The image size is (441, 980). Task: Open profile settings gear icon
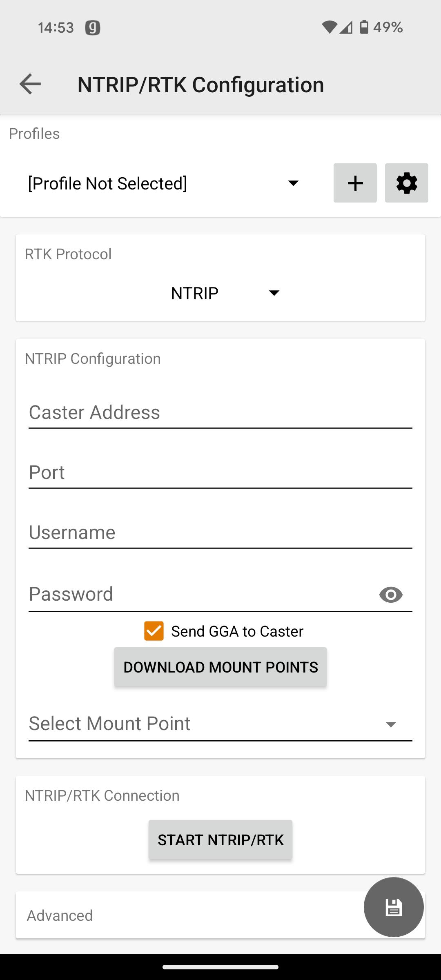[x=406, y=183]
